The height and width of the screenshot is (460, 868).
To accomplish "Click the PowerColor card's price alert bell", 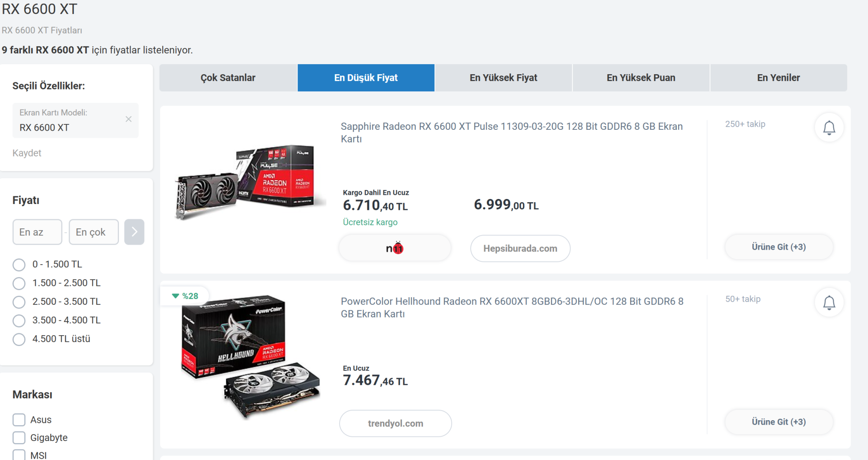I will [829, 303].
